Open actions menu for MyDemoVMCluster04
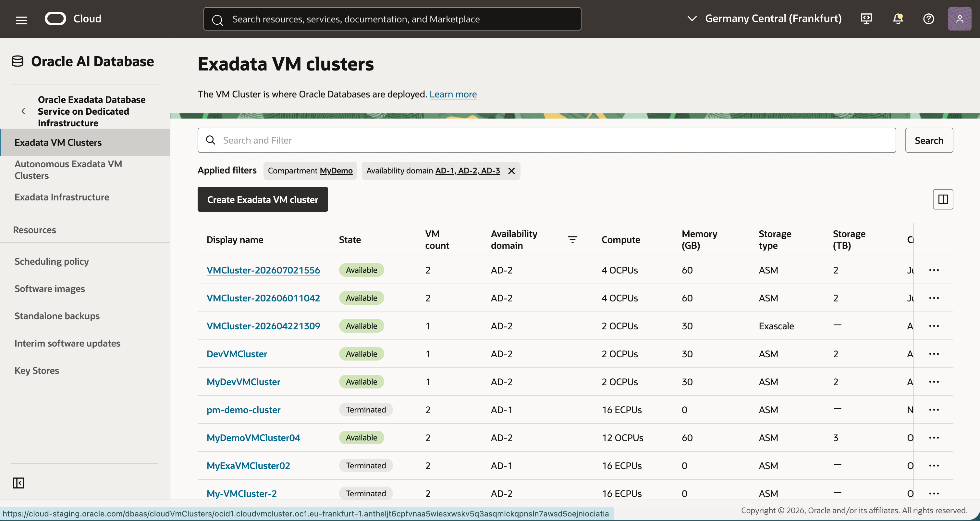This screenshot has height=521, width=980. [x=934, y=438]
